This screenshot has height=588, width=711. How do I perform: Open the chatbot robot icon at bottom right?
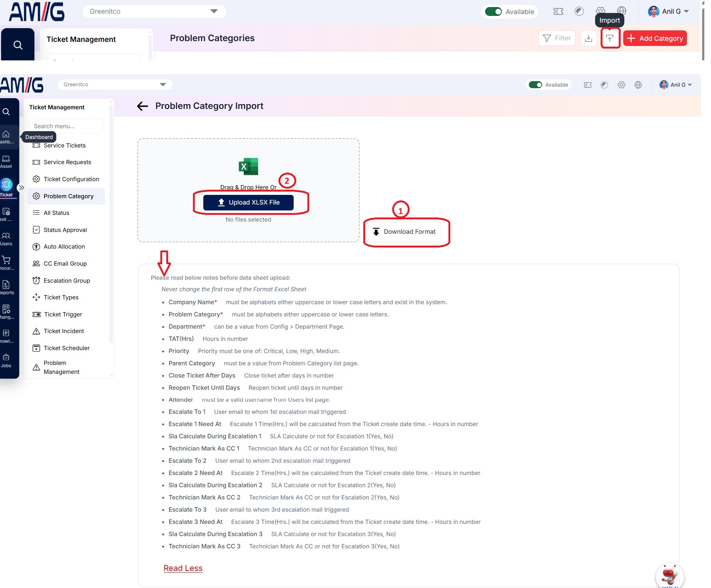pos(670,576)
